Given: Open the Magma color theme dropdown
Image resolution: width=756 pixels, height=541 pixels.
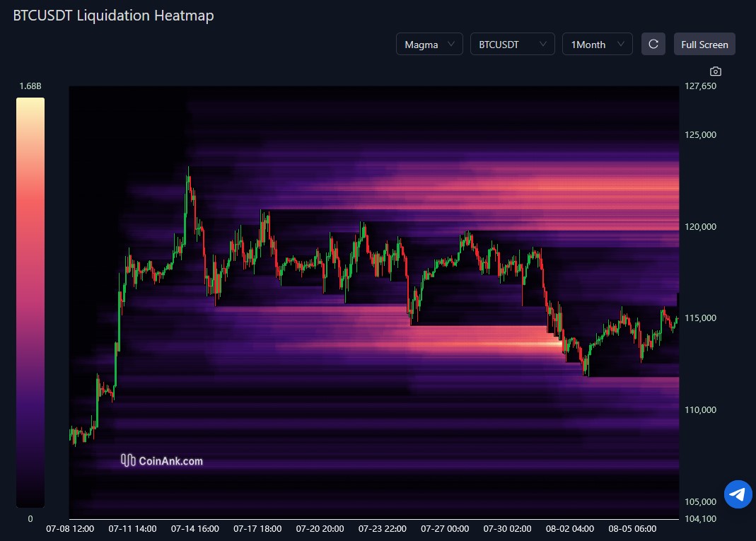Looking at the screenshot, I should click(429, 45).
